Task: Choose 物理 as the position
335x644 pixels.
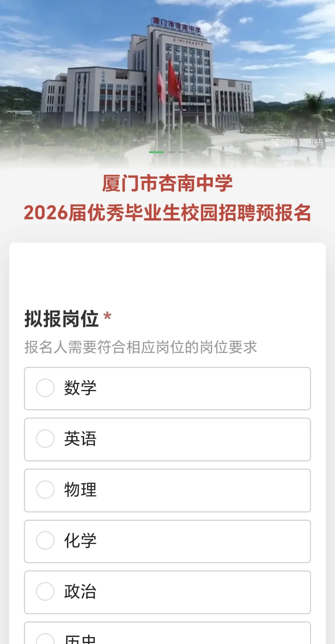Action: (45, 490)
